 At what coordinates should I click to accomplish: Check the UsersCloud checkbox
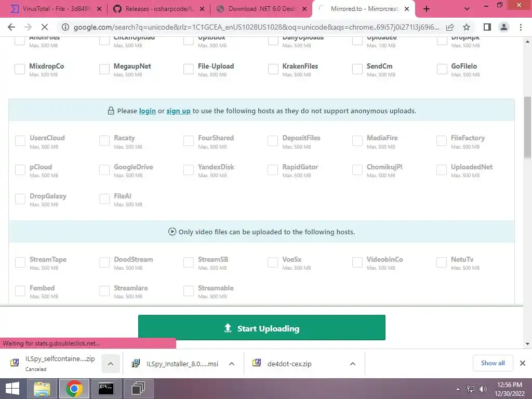pyautogui.click(x=20, y=141)
